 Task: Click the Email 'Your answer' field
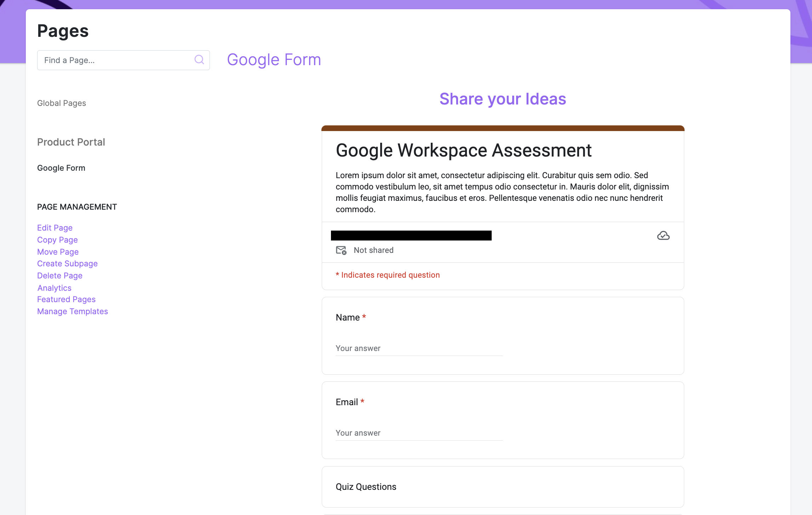[x=418, y=433]
